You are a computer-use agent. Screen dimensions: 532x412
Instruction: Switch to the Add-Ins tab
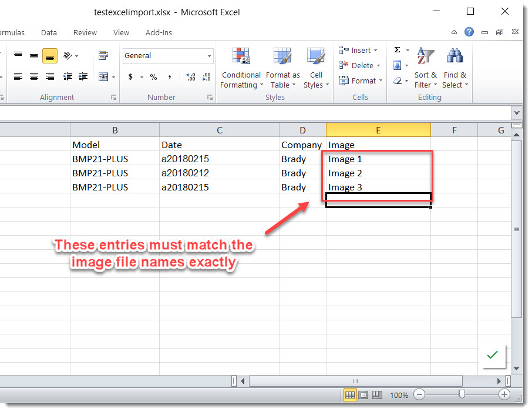159,33
